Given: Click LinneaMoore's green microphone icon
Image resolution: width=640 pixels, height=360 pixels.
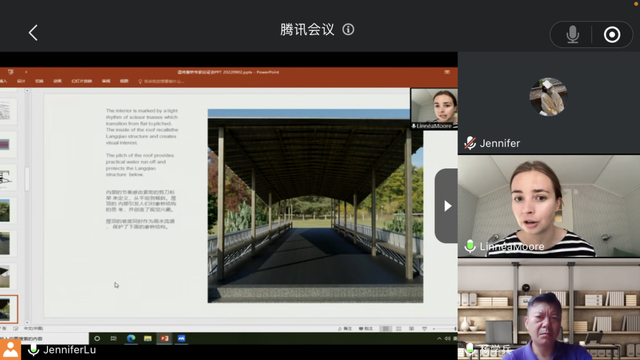Looking at the screenshot, I should 470,246.
